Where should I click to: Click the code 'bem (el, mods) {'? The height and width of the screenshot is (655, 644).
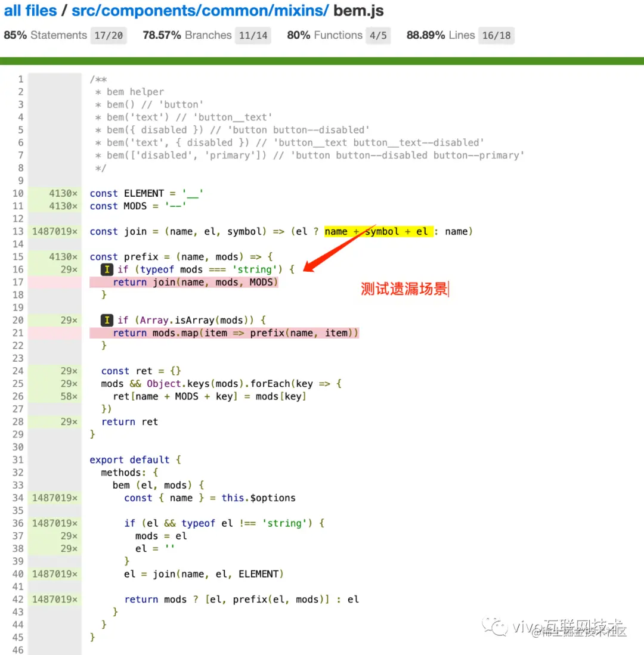159,485
